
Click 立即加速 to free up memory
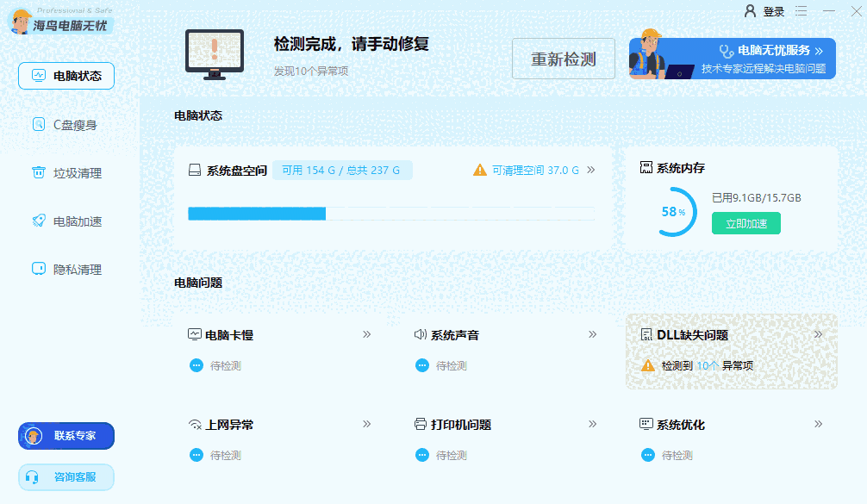[x=745, y=222]
